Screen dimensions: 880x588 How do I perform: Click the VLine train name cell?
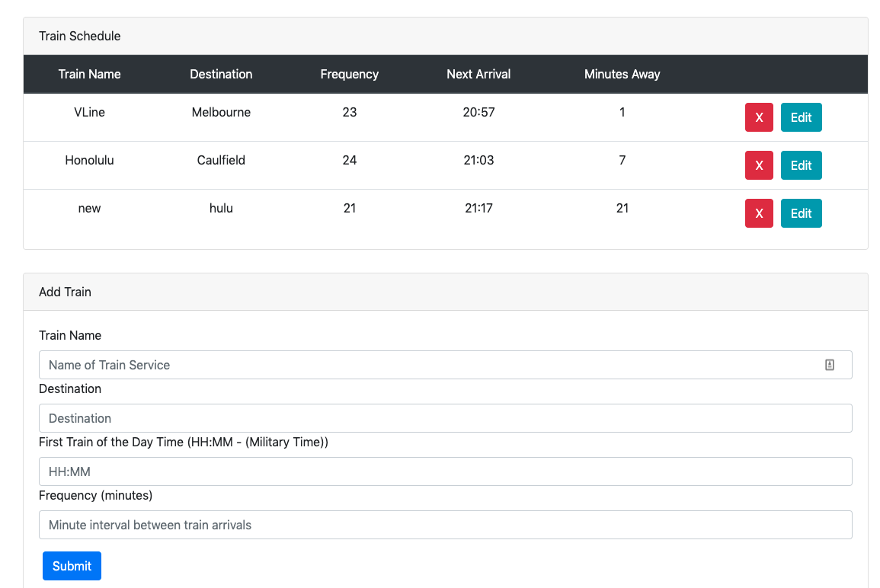[89, 112]
